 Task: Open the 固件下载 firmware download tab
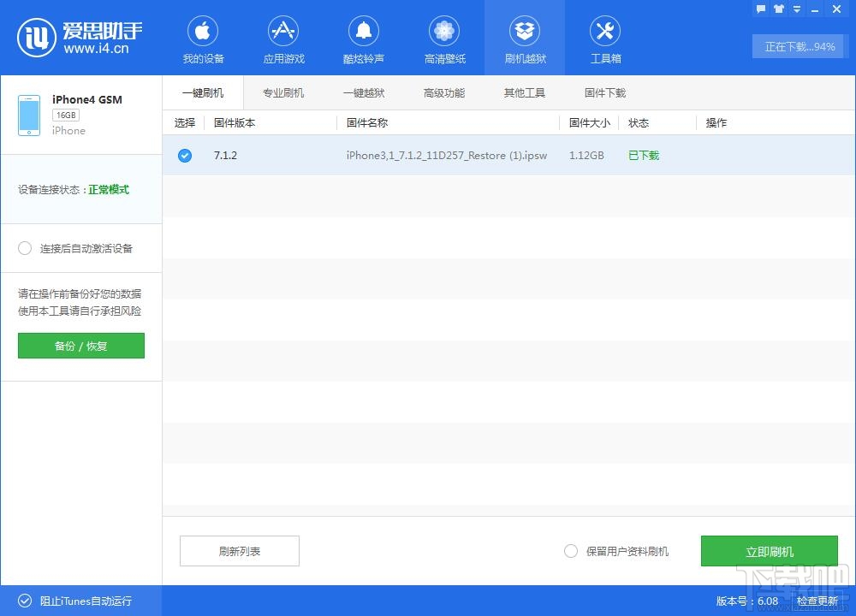pos(605,93)
